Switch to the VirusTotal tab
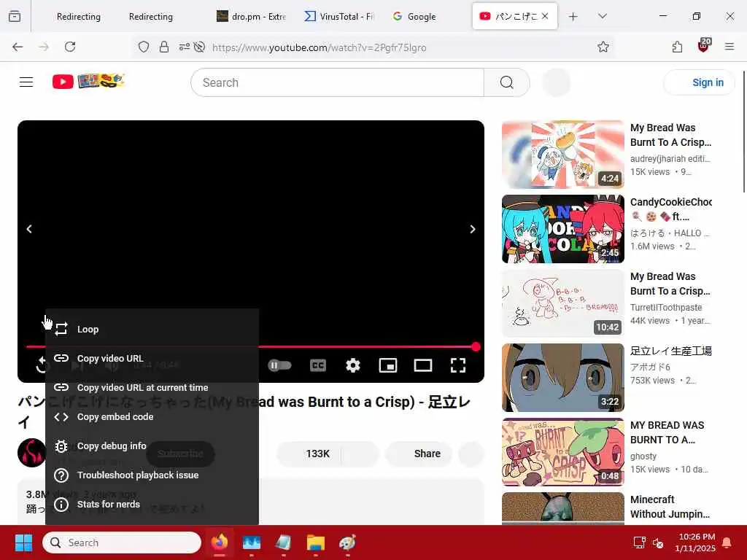The height and width of the screenshot is (560, 747). 338,16
